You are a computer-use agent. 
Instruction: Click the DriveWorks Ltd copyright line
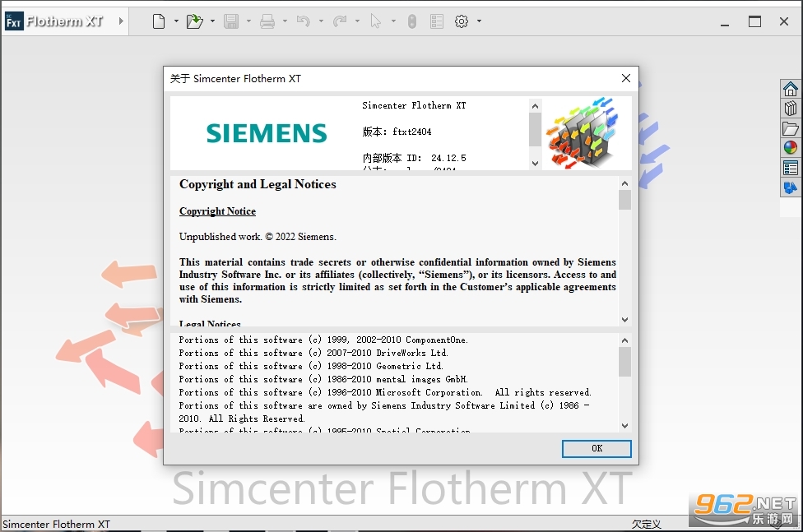(313, 354)
